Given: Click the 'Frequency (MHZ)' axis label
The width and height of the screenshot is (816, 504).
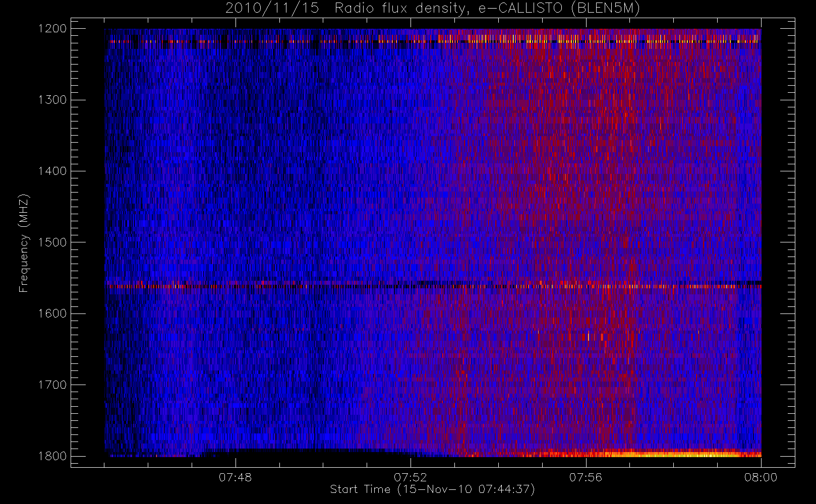Looking at the screenshot, I should (x=24, y=243).
